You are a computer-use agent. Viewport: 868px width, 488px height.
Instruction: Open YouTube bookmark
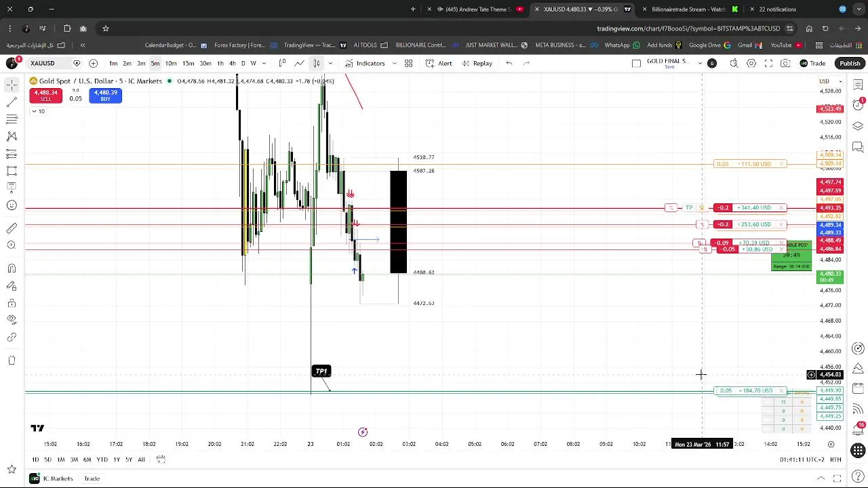pos(787,45)
